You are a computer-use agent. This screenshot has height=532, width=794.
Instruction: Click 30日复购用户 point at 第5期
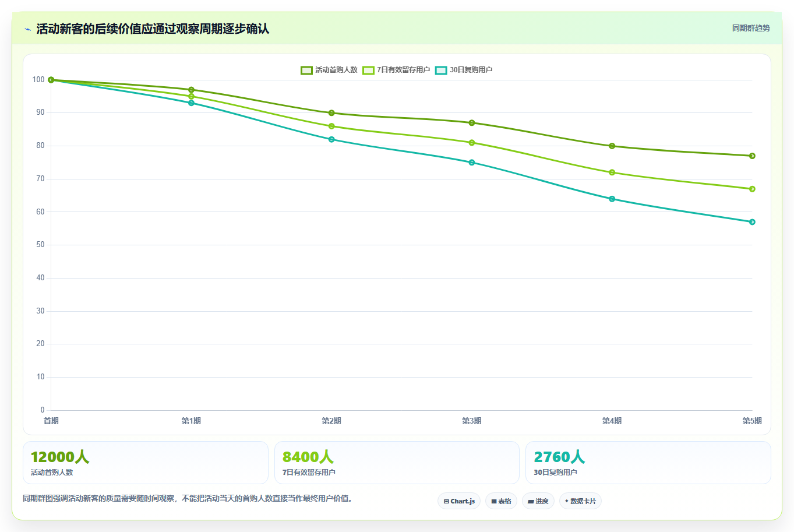click(x=752, y=222)
